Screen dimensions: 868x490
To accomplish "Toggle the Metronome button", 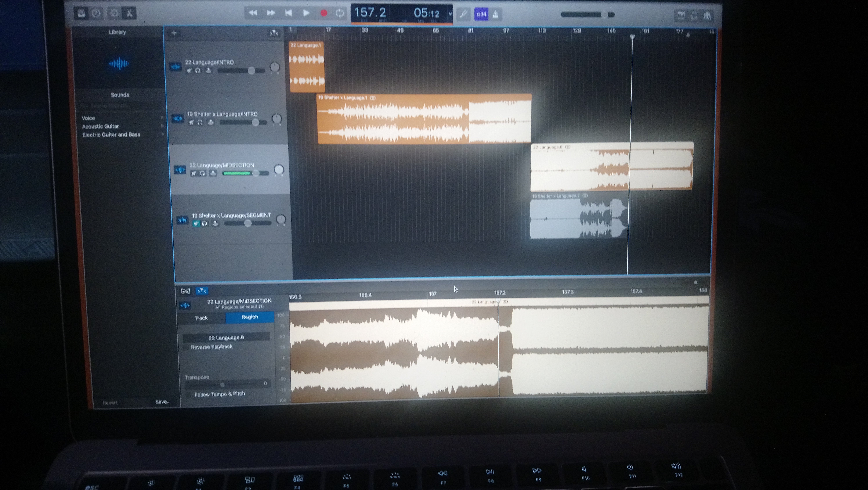I will coord(495,14).
